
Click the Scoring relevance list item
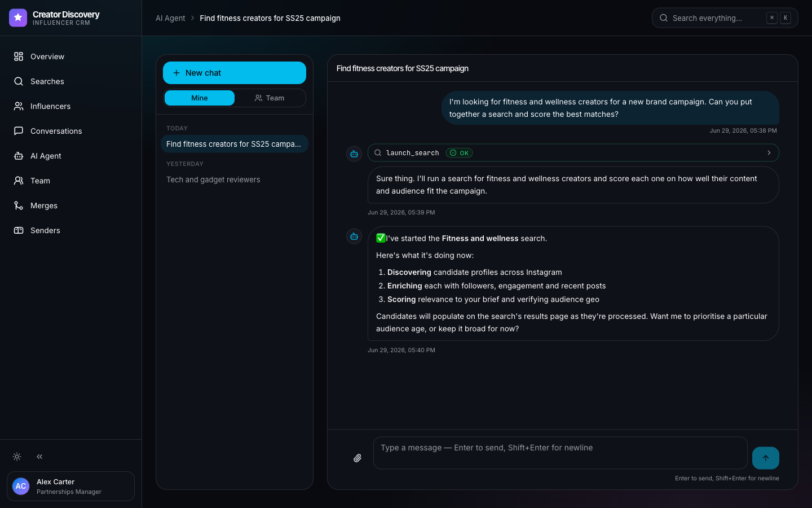coord(493,299)
